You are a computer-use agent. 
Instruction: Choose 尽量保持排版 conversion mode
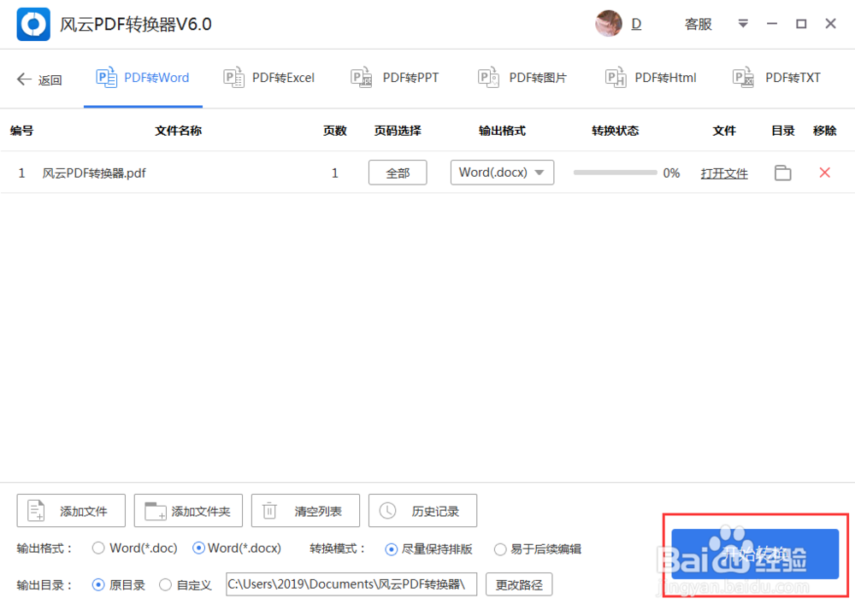pyautogui.click(x=391, y=549)
